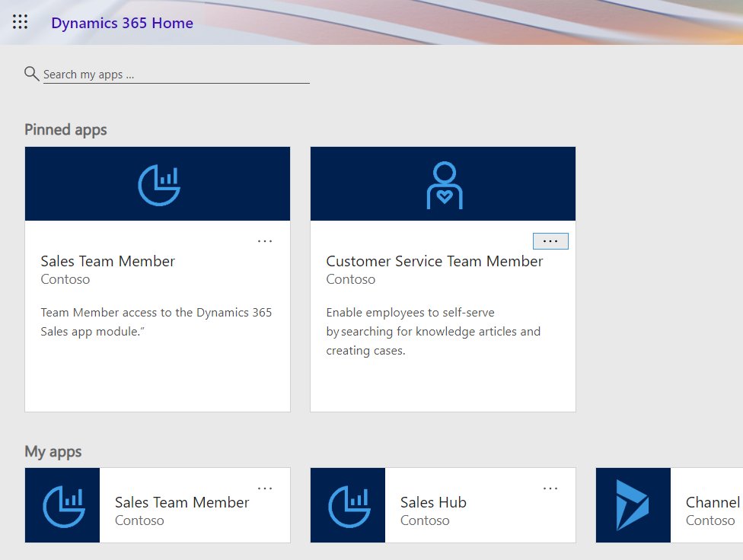Screen dimensions: 743x560
Task: Click the Customer Service Team Member person icon
Action: tap(442, 183)
